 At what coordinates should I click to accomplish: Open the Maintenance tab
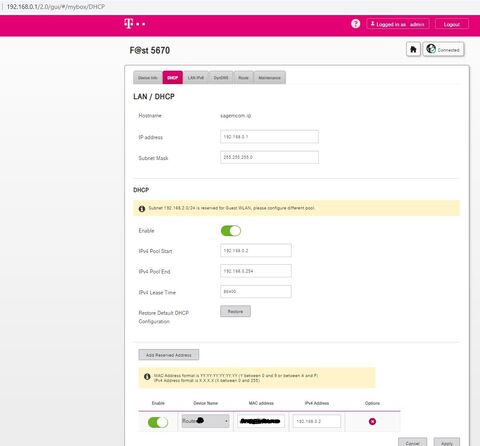pyautogui.click(x=270, y=78)
